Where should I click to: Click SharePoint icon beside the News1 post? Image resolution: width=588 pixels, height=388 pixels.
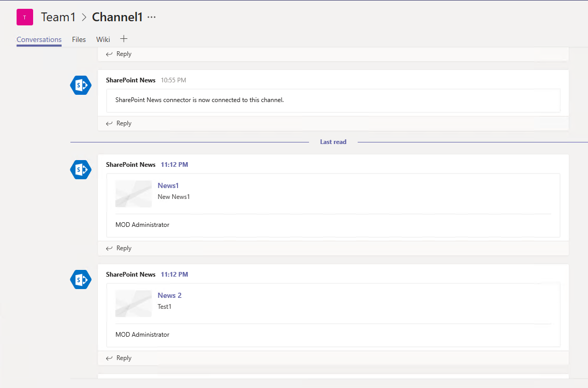coord(81,169)
